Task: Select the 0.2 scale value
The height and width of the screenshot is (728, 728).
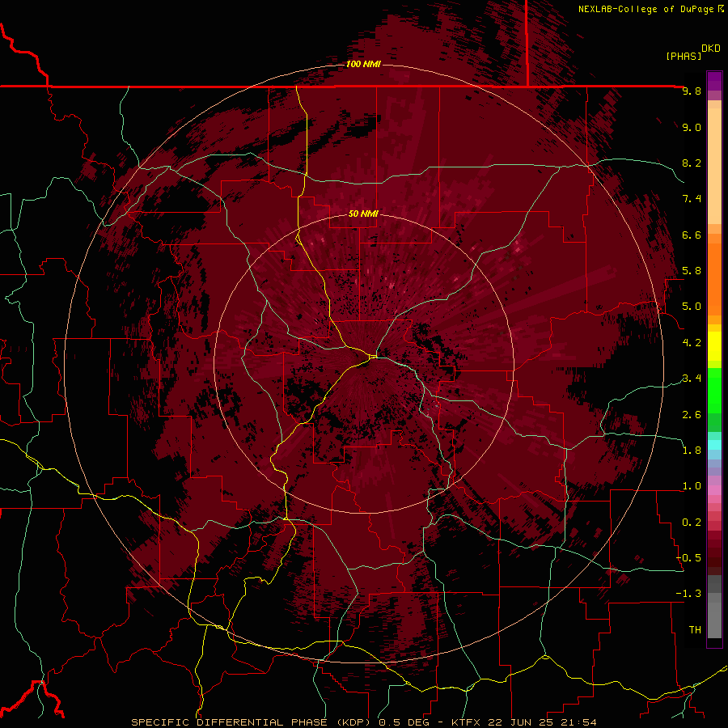Action: coord(692,523)
